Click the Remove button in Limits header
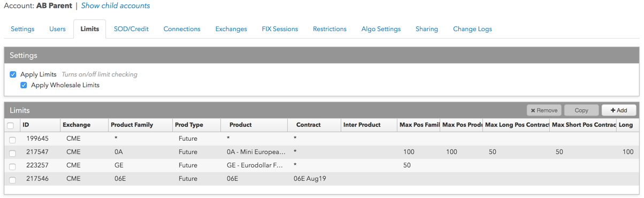The image size is (644, 198). pyautogui.click(x=544, y=110)
